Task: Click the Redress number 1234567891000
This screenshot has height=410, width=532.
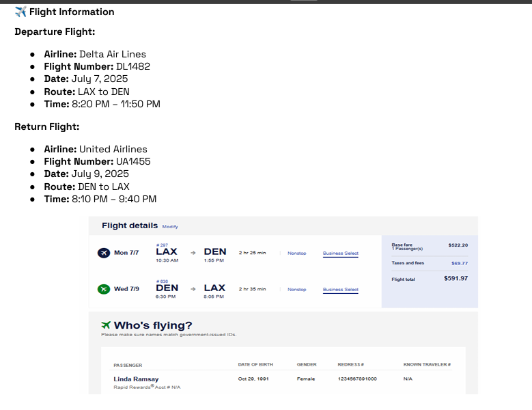Action: pos(356,379)
